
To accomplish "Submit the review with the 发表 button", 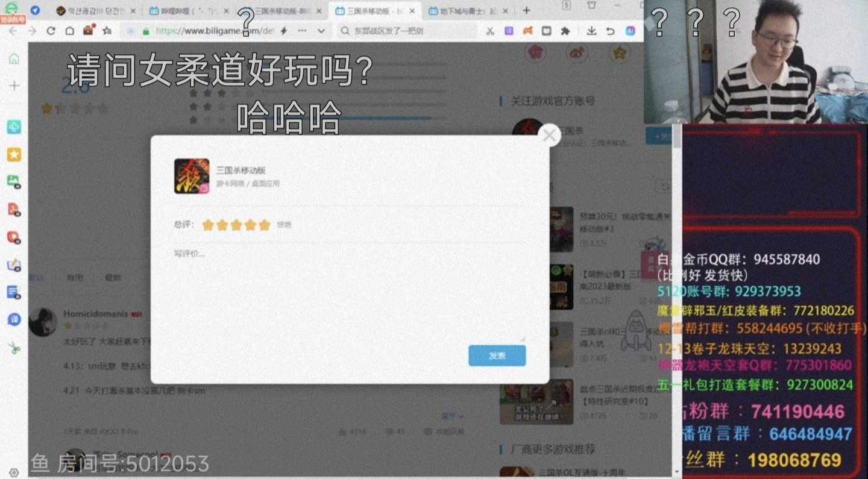I will pos(497,355).
